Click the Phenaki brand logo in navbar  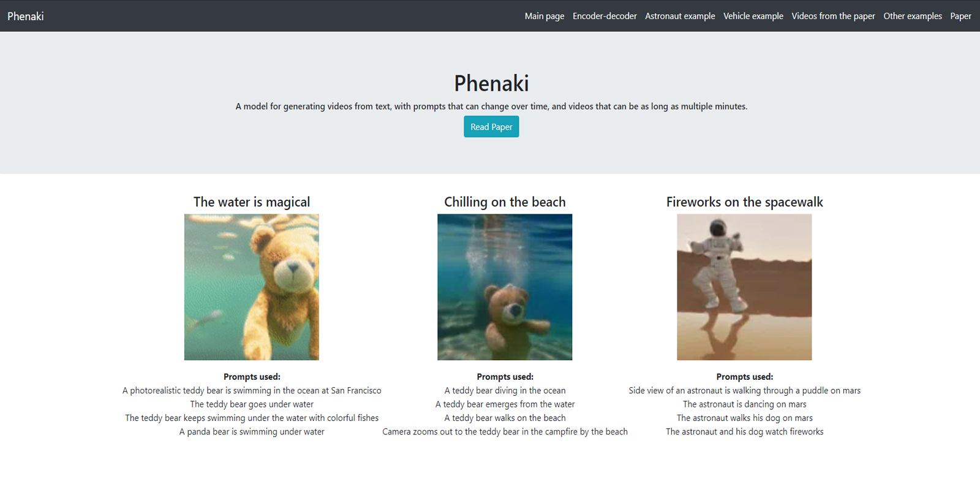26,17
